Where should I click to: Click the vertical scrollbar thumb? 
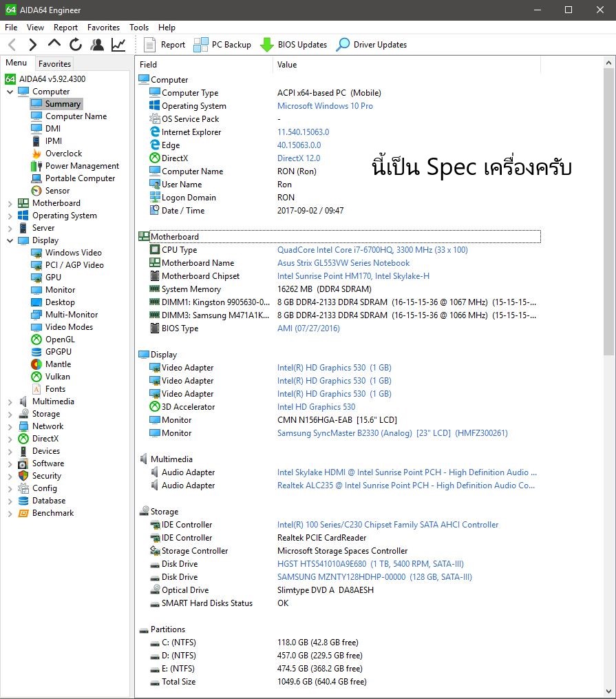(x=608, y=212)
